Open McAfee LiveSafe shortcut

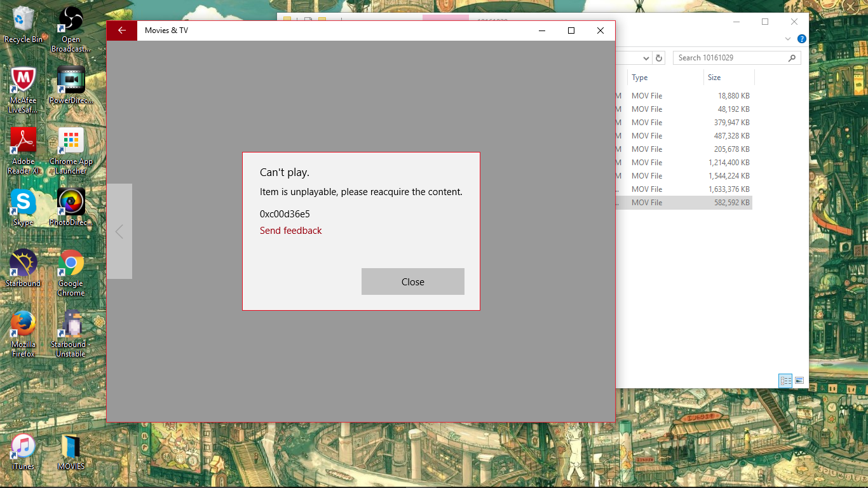[x=24, y=90]
